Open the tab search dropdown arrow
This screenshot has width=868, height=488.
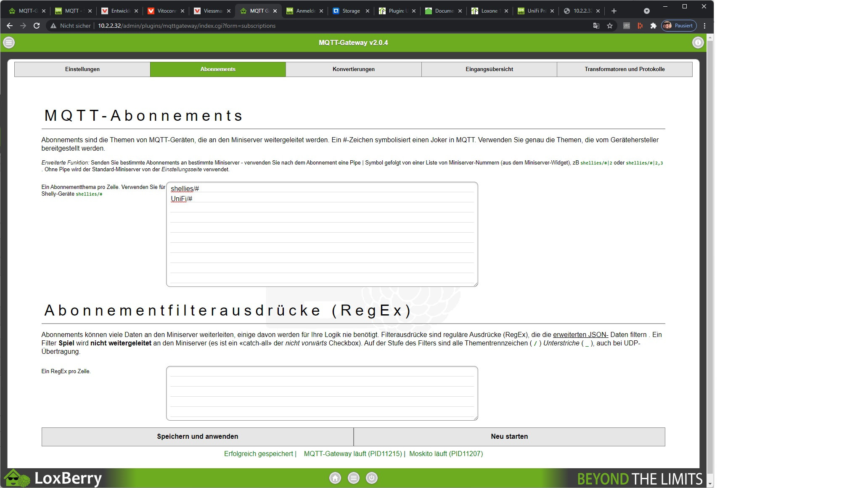(647, 11)
